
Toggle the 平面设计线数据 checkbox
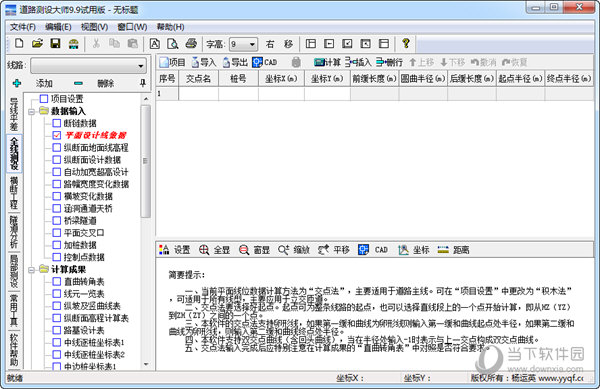57,135
